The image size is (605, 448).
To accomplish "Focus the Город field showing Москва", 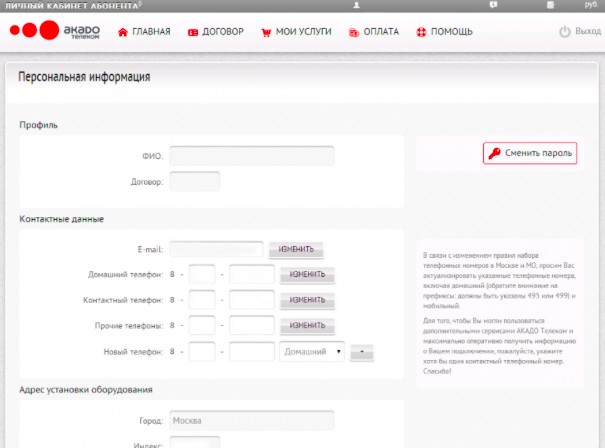I will (x=252, y=421).
